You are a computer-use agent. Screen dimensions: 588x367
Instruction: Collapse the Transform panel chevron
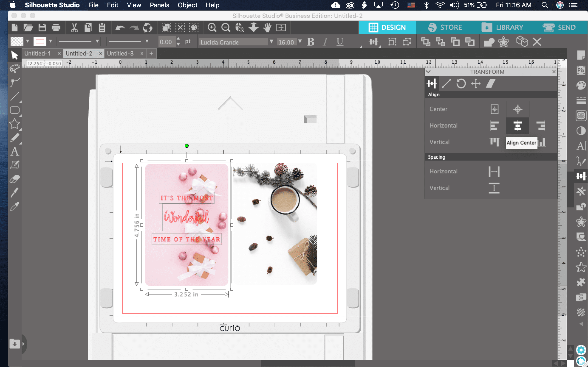coord(428,72)
